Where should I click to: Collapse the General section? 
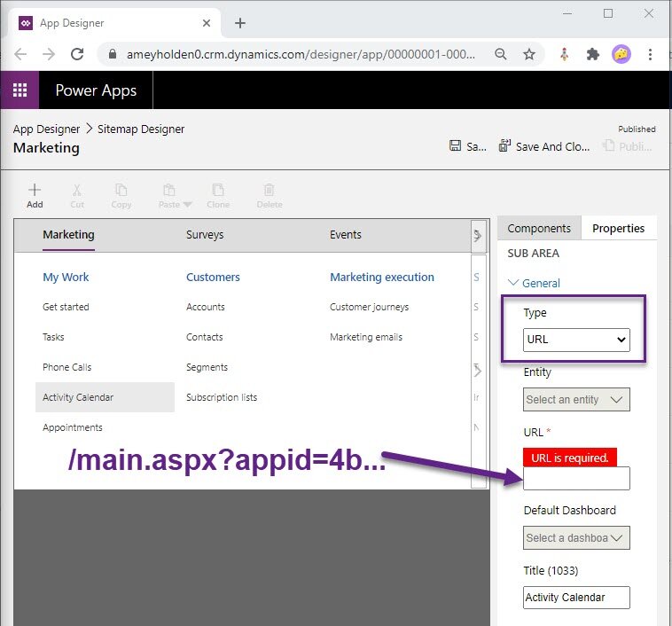point(534,283)
